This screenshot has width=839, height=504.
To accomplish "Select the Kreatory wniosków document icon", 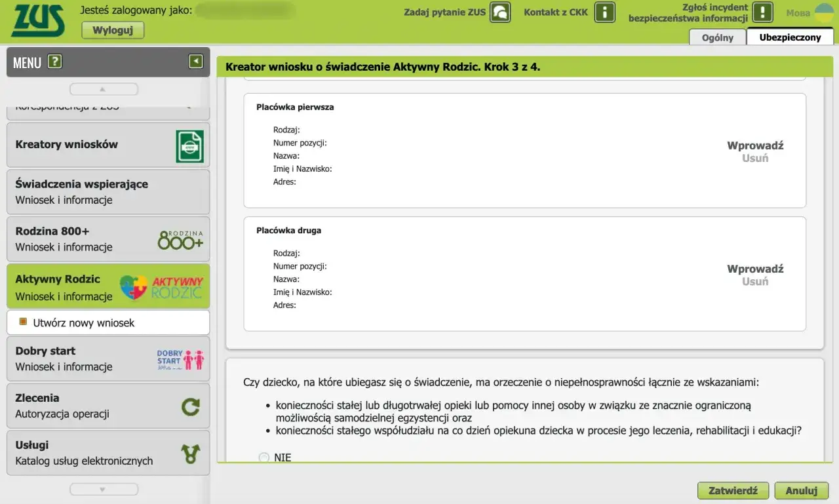I will click(x=189, y=144).
